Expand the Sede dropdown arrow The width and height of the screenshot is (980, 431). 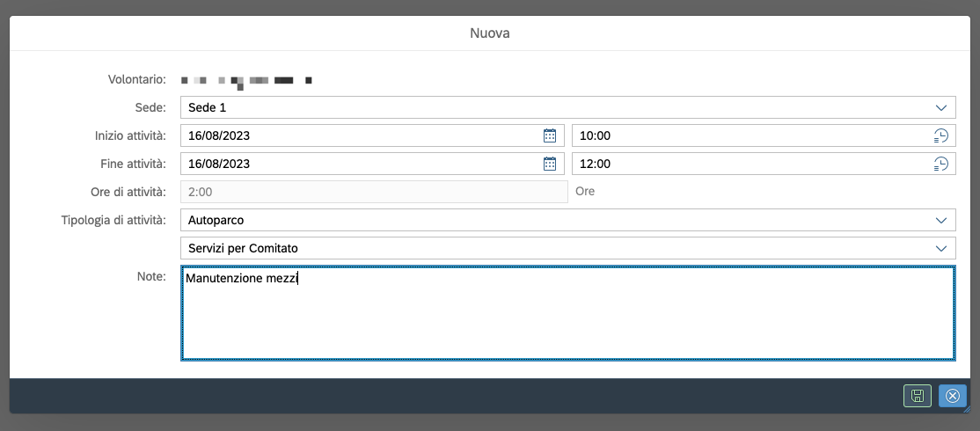click(940, 107)
